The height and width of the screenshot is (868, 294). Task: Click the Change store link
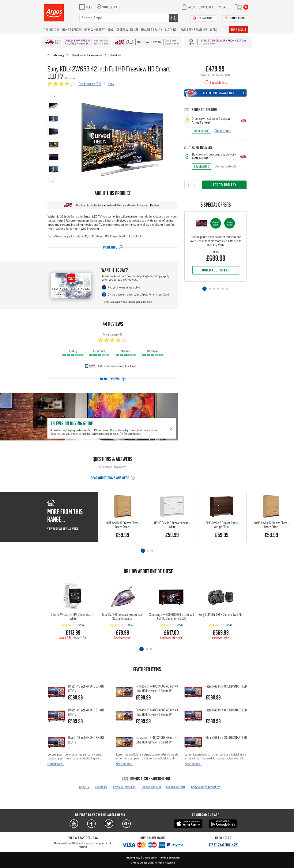click(223, 131)
